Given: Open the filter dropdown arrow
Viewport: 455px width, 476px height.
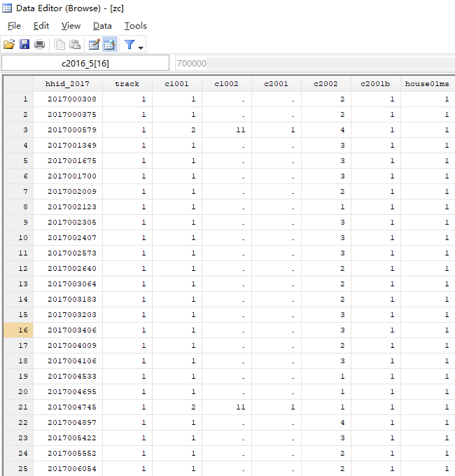Looking at the screenshot, I should [x=141, y=46].
